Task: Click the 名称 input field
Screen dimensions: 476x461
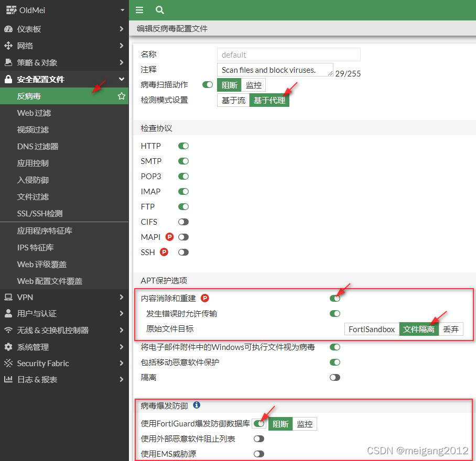Action: pos(289,54)
